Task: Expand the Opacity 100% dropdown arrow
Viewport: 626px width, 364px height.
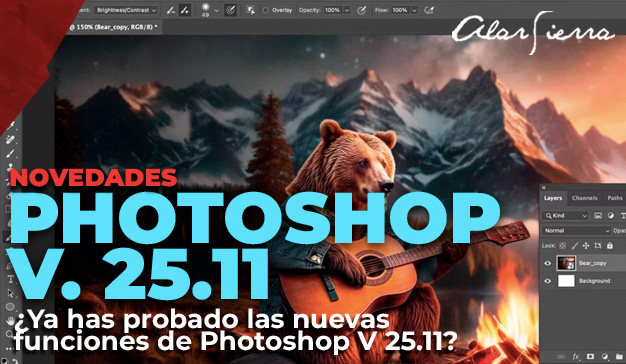Action: (x=347, y=10)
